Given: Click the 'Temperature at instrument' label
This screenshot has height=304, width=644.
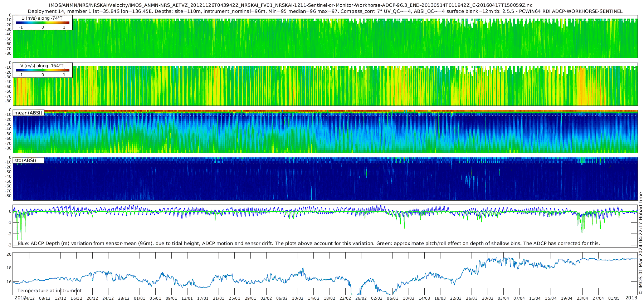Looking at the screenshot, I should click(x=49, y=291).
